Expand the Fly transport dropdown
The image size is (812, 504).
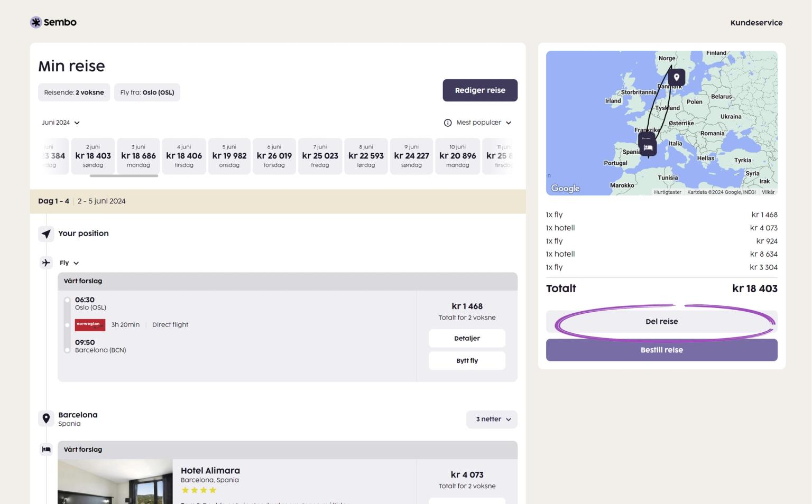pos(69,263)
